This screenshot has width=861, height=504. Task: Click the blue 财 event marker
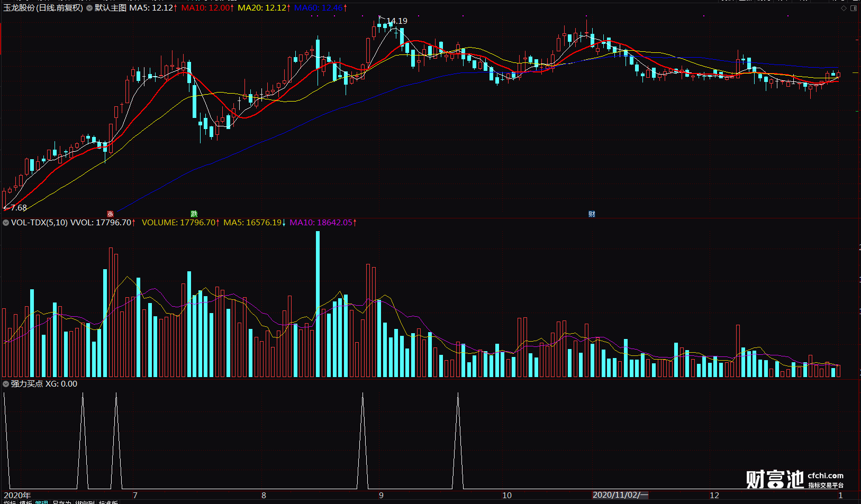click(592, 214)
